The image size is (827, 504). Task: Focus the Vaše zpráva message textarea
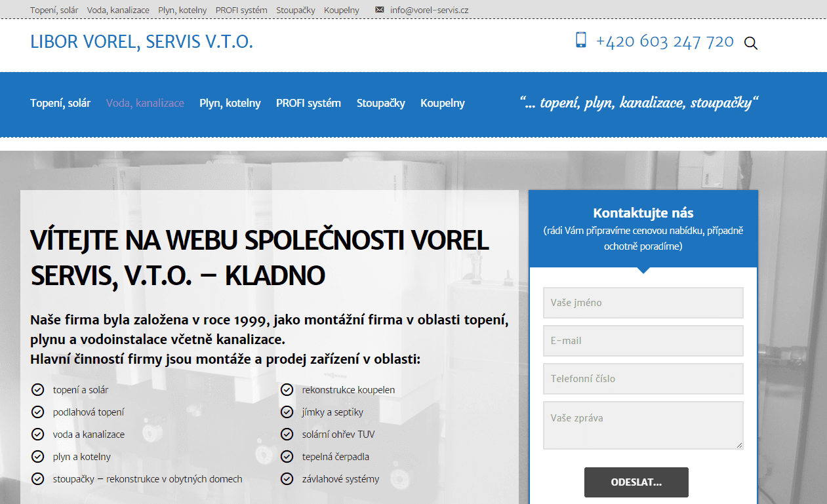643,425
